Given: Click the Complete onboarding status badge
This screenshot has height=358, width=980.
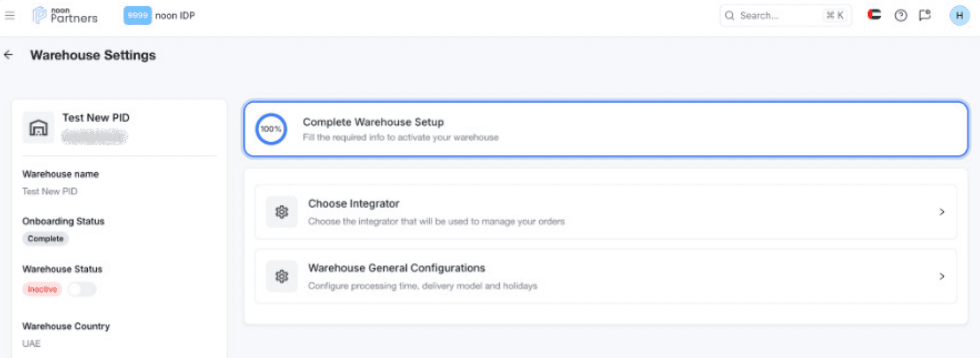Looking at the screenshot, I should (x=46, y=238).
